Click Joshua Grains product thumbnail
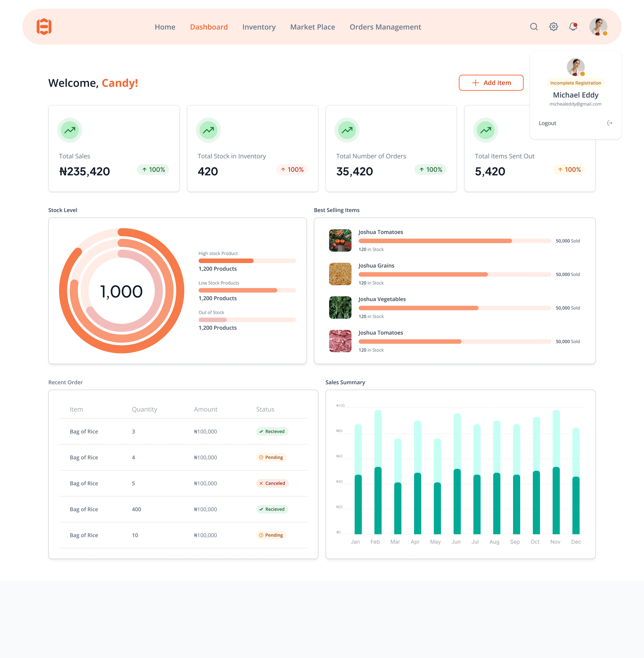Viewport: 644px width, 658px height. 340,274
